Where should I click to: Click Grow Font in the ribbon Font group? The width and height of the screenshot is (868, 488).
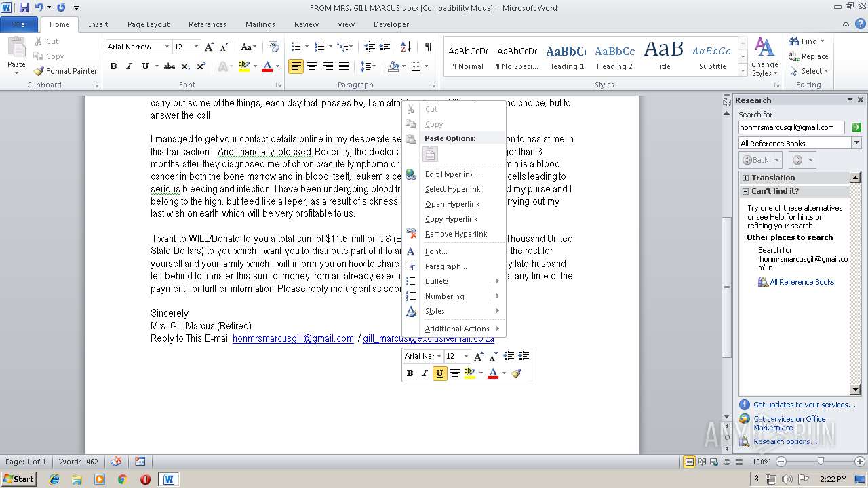210,47
